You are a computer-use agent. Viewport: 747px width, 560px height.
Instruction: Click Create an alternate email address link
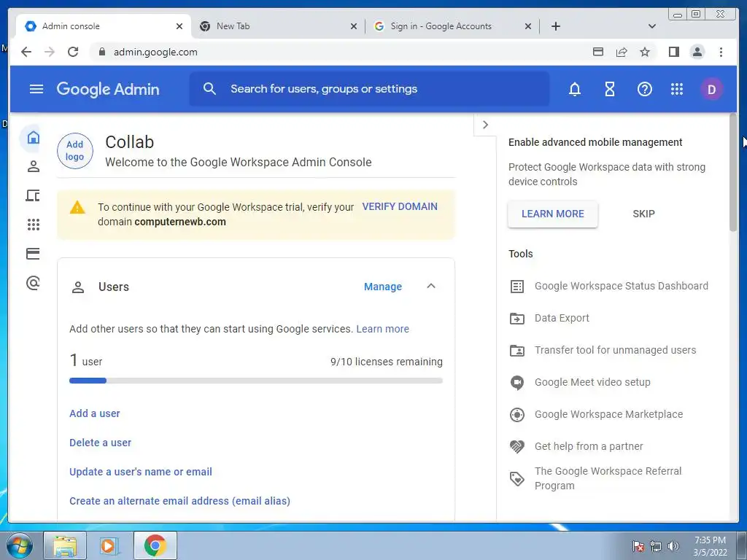(x=179, y=501)
